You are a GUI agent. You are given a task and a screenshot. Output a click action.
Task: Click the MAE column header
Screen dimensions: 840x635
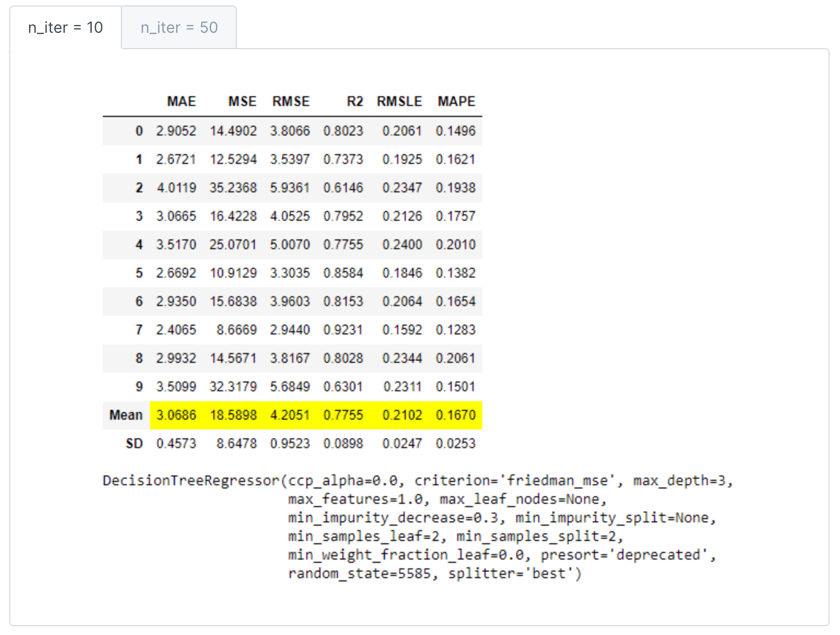tap(181, 102)
